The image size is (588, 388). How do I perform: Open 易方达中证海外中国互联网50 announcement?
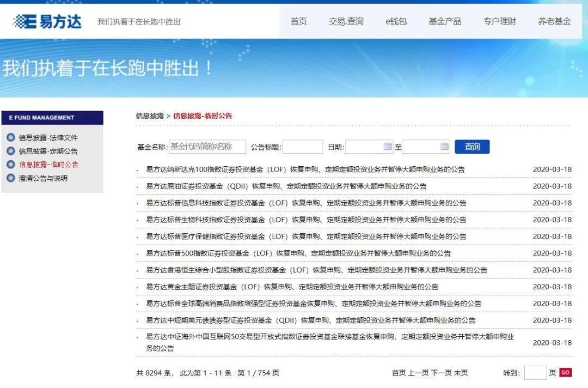330,342
